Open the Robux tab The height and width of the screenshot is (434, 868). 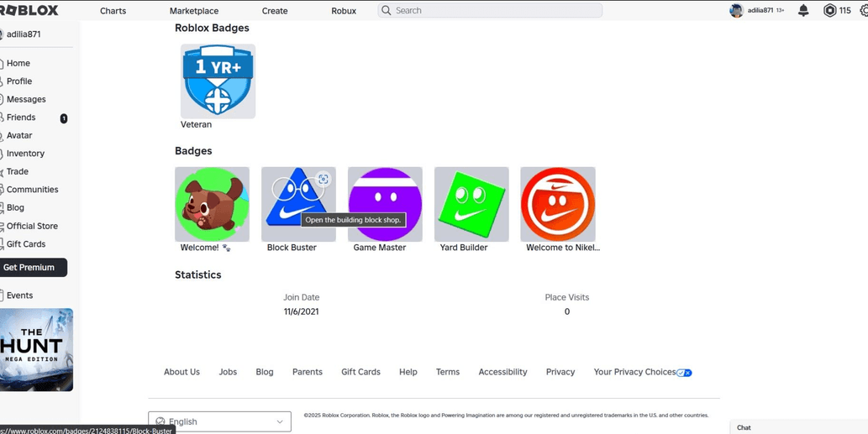pyautogui.click(x=344, y=11)
